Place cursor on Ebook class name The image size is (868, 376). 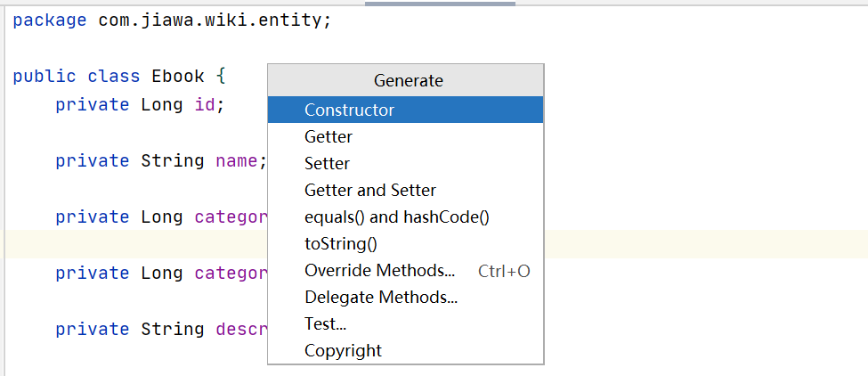tap(178, 76)
